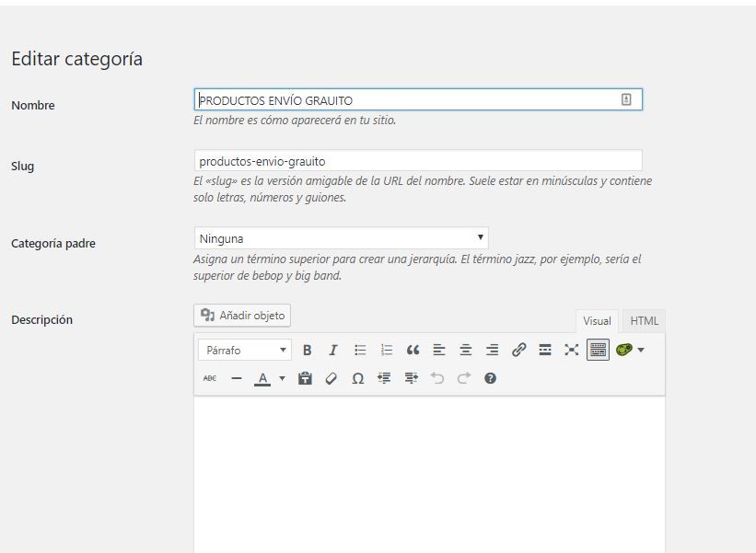Click into the Nombre text field
This screenshot has height=553, width=756.
(x=418, y=99)
